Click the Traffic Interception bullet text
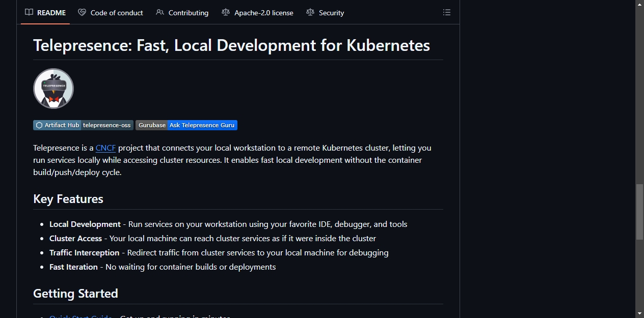 pyautogui.click(x=219, y=253)
